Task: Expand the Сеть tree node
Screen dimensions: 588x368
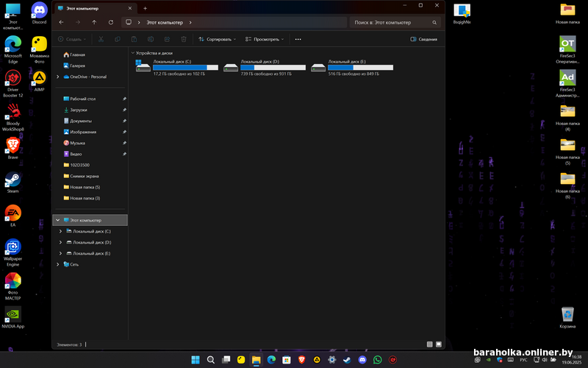Action: 58,264
